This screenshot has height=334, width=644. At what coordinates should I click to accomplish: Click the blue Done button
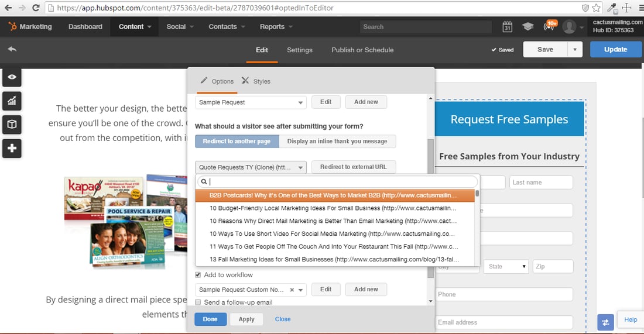[x=210, y=319]
